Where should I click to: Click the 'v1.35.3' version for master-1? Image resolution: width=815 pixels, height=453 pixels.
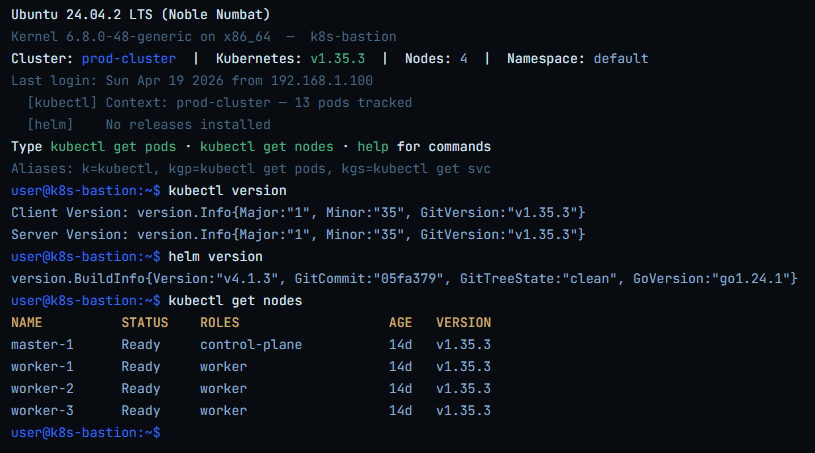[x=464, y=345]
